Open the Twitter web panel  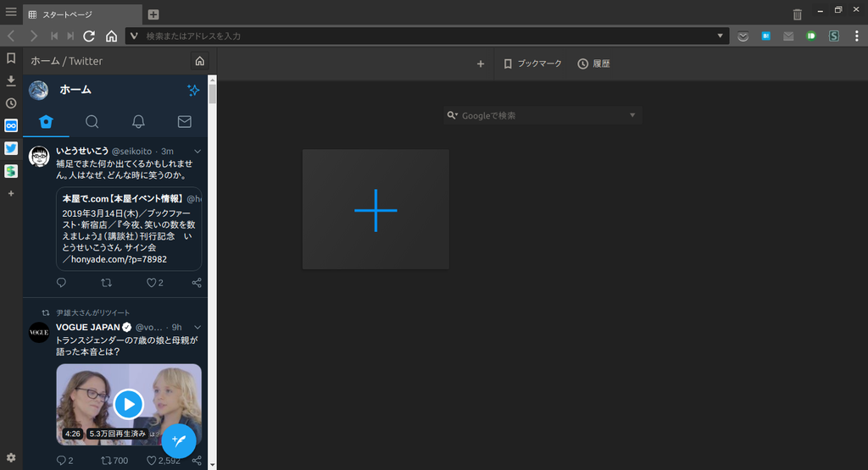click(11, 148)
